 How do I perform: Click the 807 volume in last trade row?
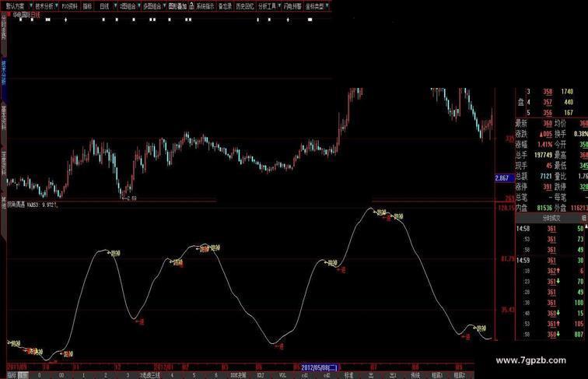(x=579, y=334)
